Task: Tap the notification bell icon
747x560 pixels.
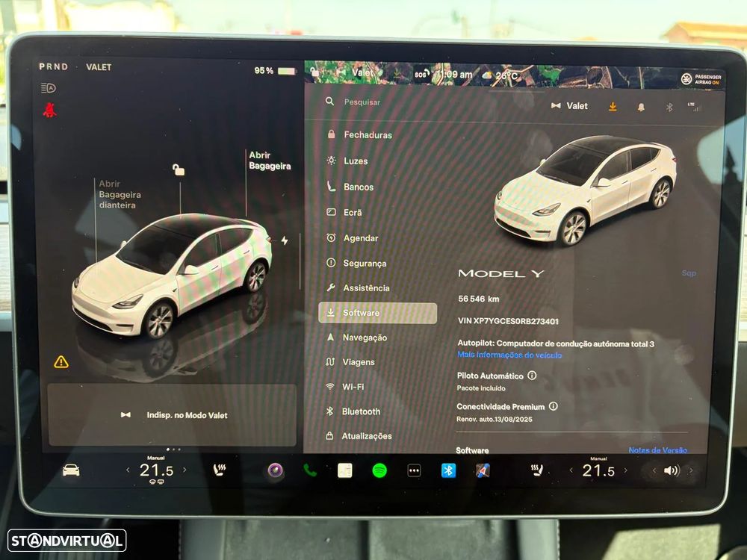Action: 641,107
